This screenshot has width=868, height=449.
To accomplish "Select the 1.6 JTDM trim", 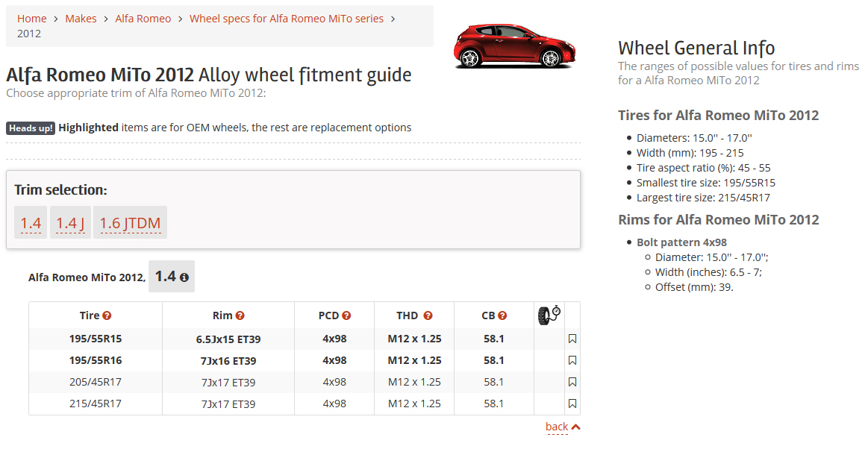I will [130, 223].
